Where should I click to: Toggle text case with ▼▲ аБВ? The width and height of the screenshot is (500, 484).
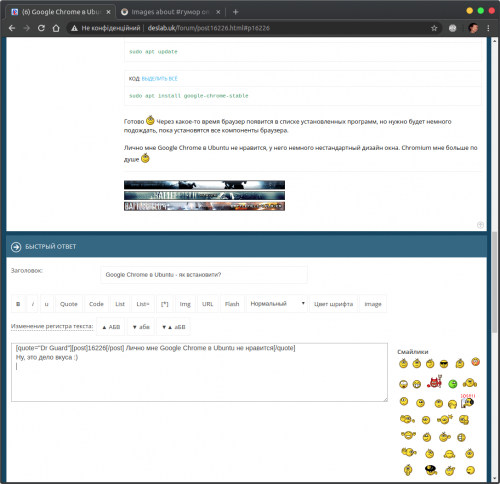173,327
